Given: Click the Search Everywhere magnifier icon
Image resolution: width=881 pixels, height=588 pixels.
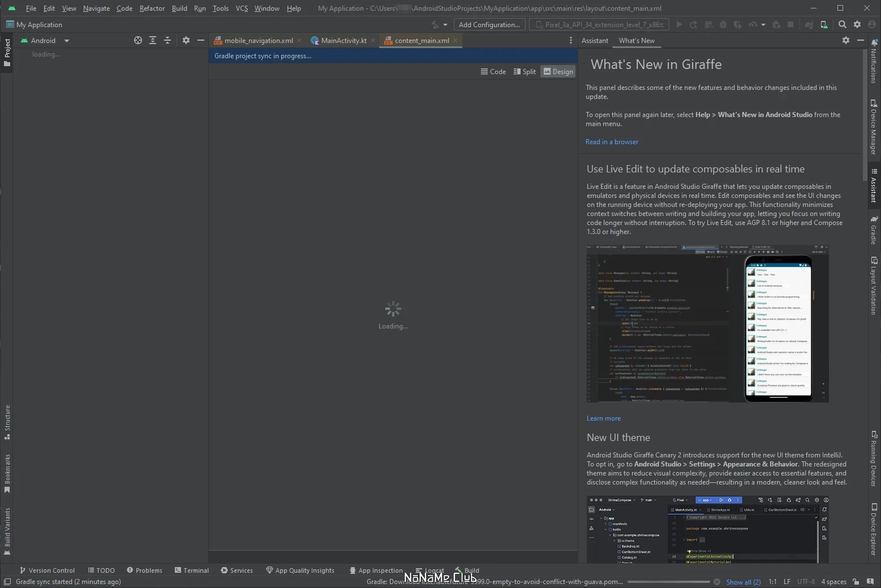Looking at the screenshot, I should 843,24.
